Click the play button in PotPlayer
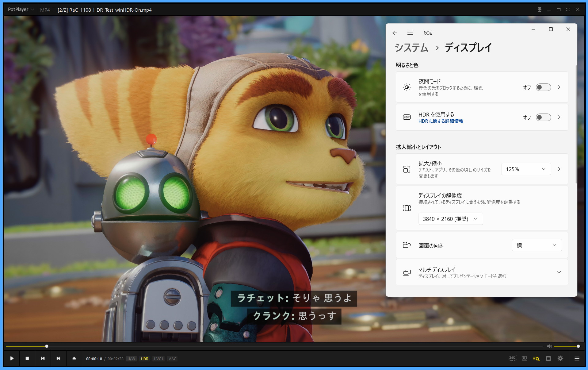This screenshot has height=370, width=588. (12, 358)
